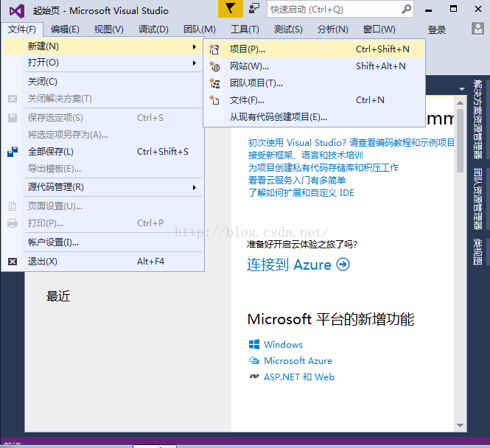Click the scrollbar down arrow
The height and width of the screenshot is (448, 490).
click(460, 425)
